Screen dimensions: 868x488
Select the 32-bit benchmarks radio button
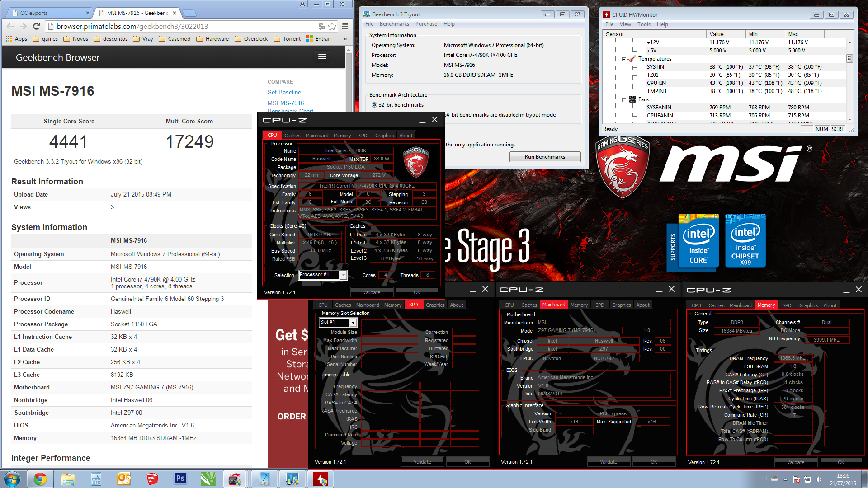pyautogui.click(x=374, y=105)
